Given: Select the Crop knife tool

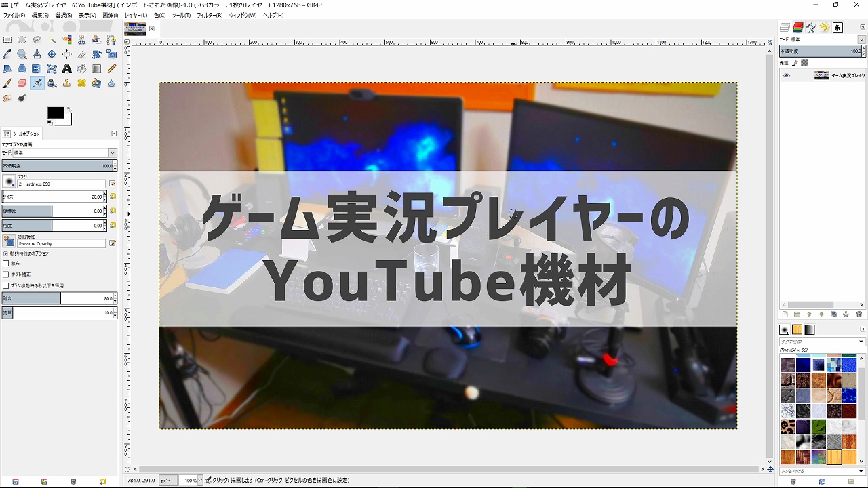Looking at the screenshot, I should point(81,54).
